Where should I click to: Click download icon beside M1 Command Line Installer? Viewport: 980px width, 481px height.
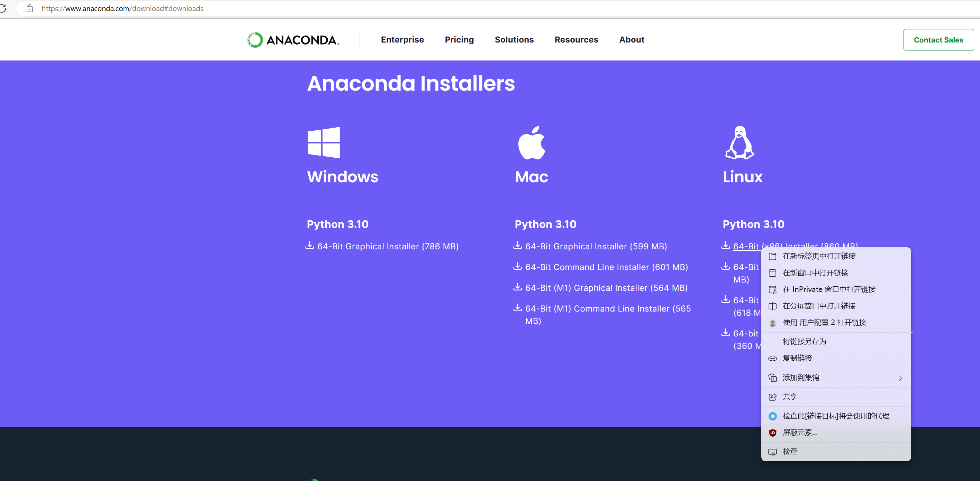[x=517, y=308]
